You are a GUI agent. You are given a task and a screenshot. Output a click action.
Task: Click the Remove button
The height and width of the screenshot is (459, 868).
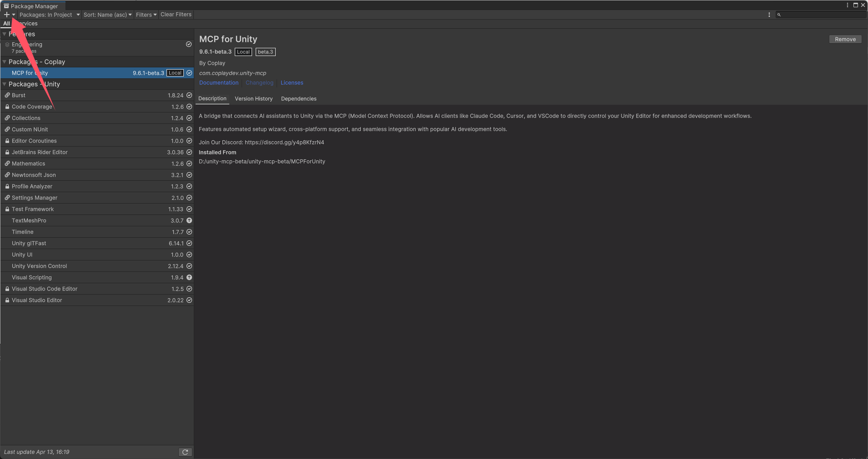click(x=845, y=39)
